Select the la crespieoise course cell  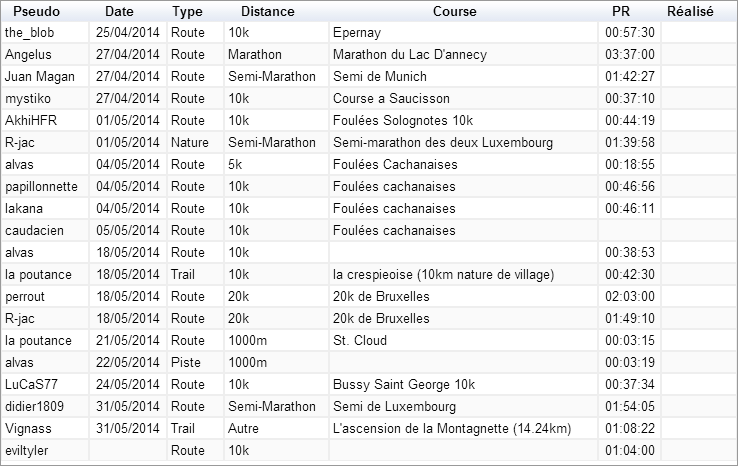[x=463, y=274]
